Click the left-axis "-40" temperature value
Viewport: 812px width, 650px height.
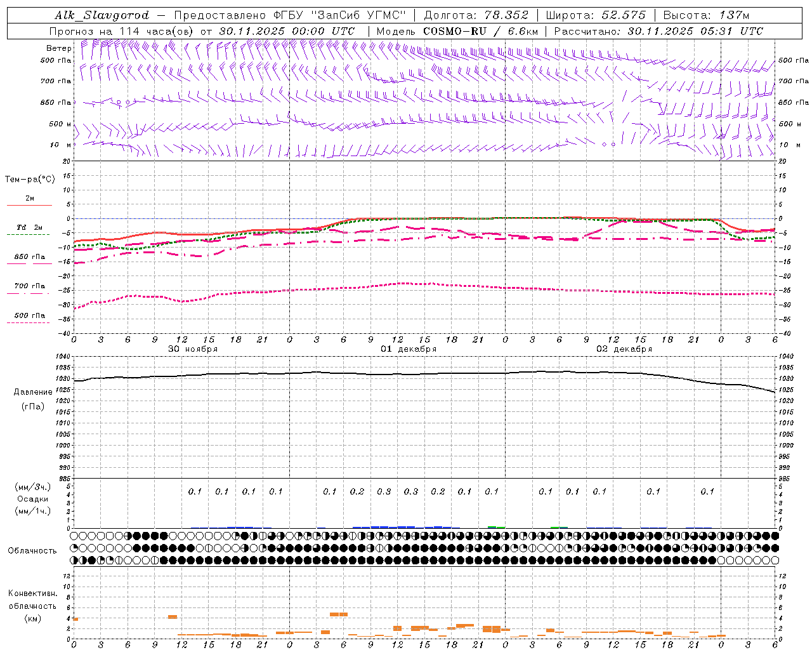tap(65, 334)
